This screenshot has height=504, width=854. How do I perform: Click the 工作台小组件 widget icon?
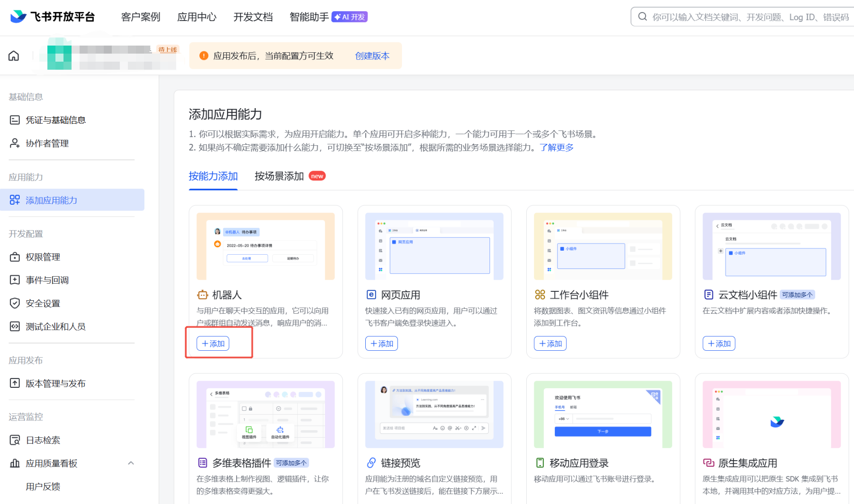(540, 295)
